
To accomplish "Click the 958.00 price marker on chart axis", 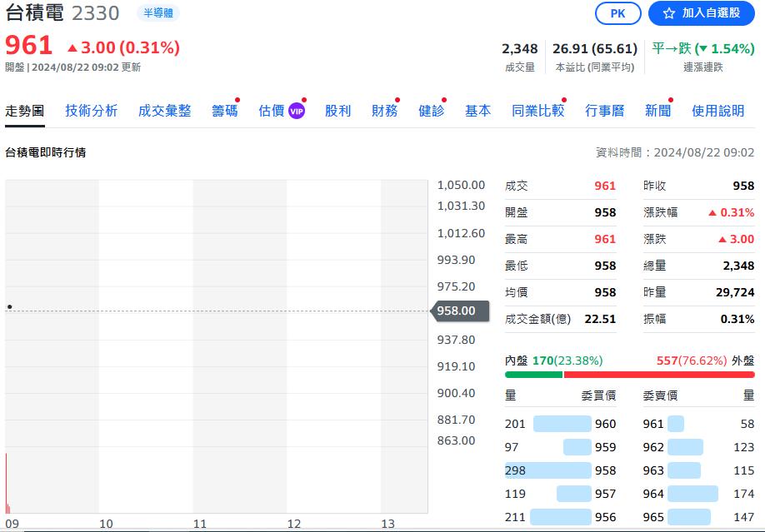I will (460, 311).
